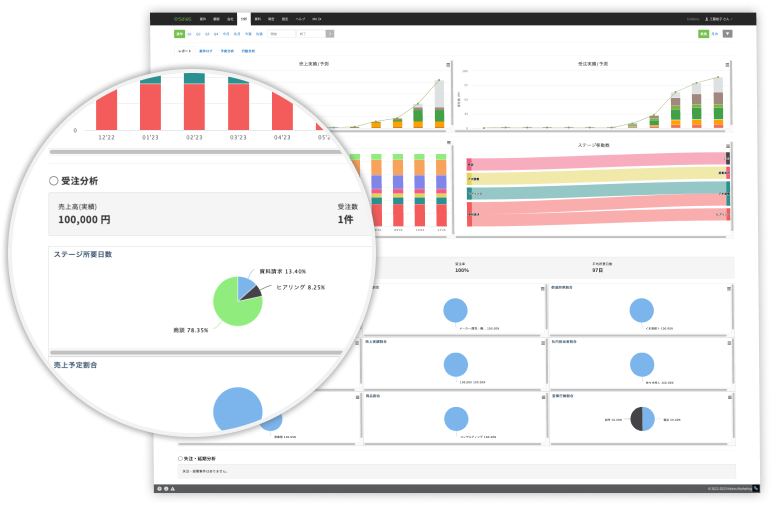Screen dimensions: 773x505
Task: Select the 受注分析 circle marker in the magnified view
Action: [53, 181]
